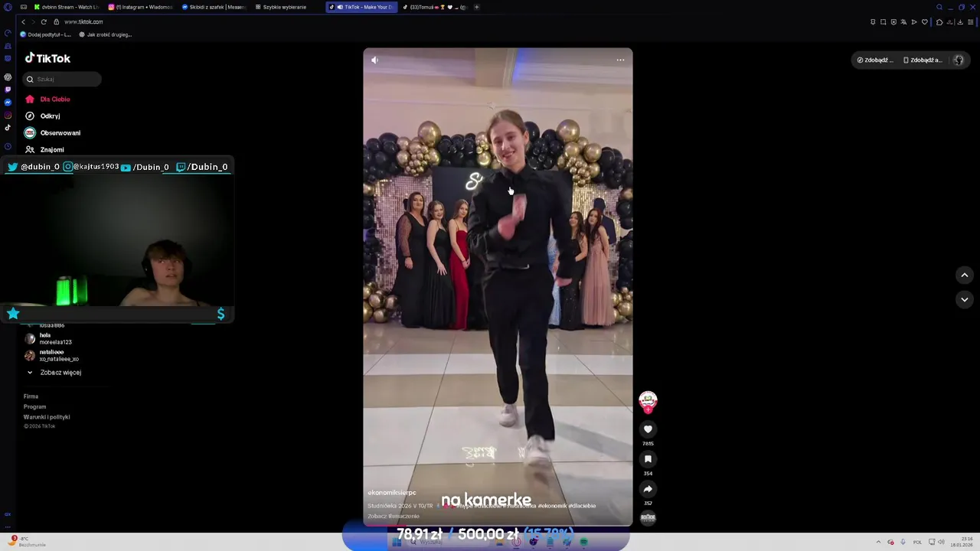Open the video creator's profile avatar

coord(648,399)
